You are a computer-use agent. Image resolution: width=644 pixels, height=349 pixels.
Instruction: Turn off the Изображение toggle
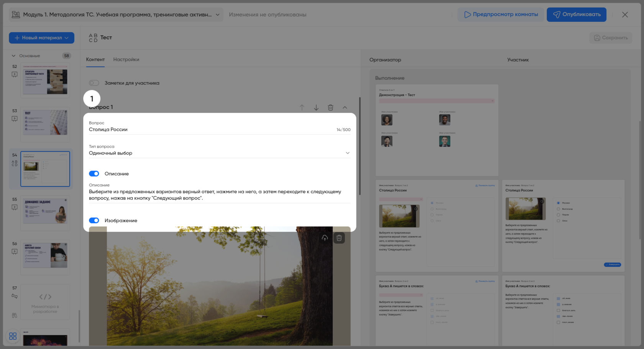(94, 221)
